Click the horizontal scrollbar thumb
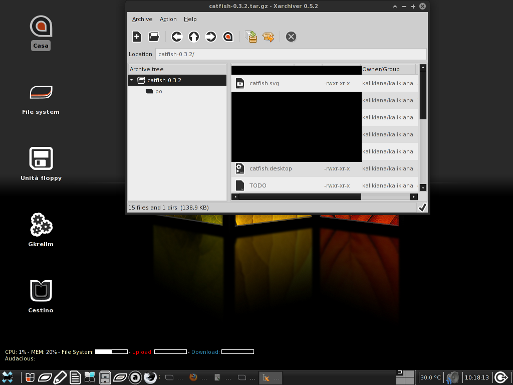The width and height of the screenshot is (513, 385). (300, 197)
